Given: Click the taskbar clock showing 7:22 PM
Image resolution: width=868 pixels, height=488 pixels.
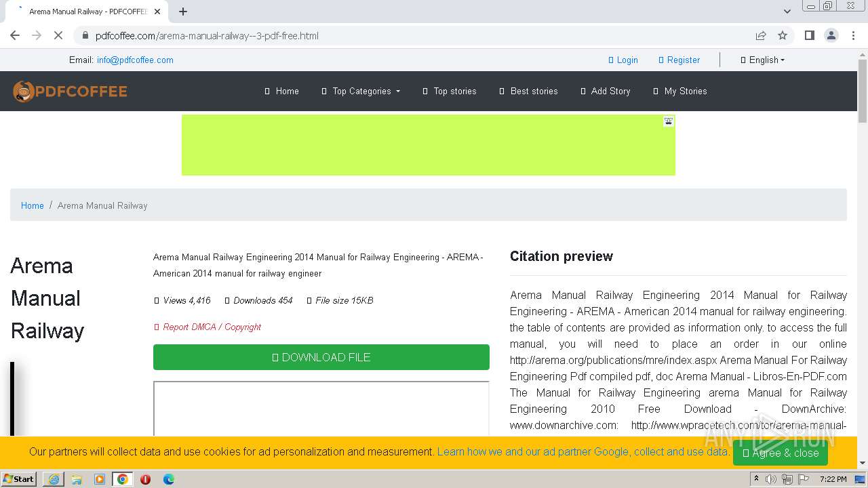Looking at the screenshot, I should (833, 479).
